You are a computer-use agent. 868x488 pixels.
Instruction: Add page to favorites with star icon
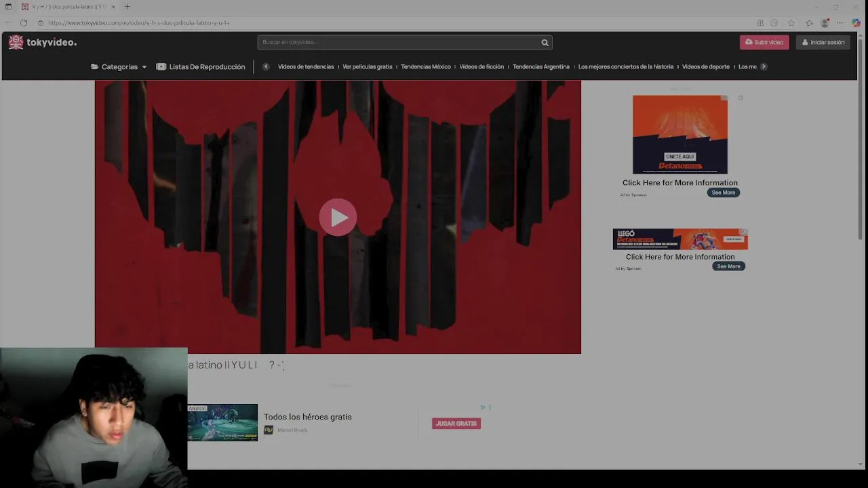tap(791, 22)
